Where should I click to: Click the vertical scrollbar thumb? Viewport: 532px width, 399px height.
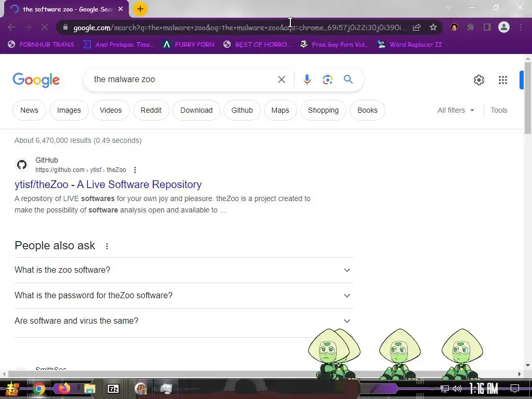[x=527, y=98]
